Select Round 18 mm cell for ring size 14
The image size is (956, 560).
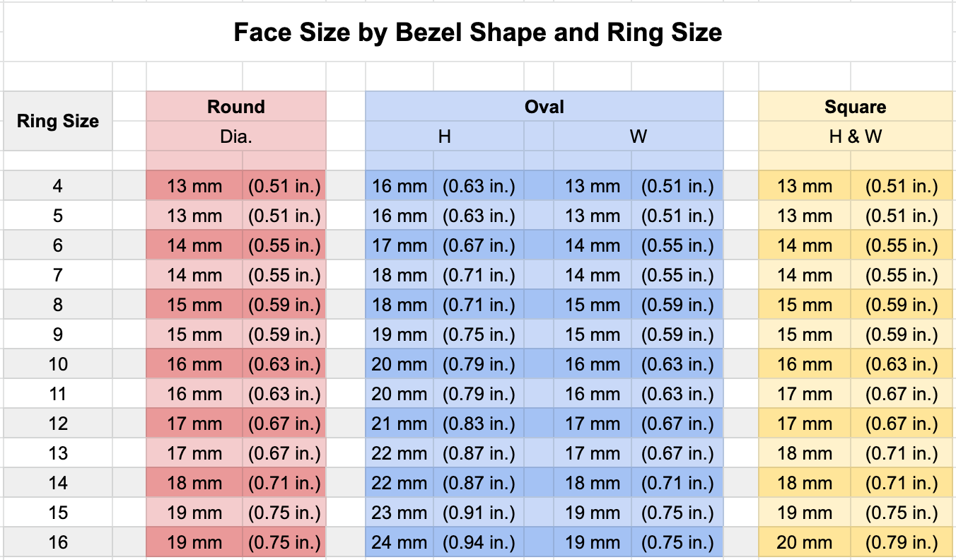point(194,483)
